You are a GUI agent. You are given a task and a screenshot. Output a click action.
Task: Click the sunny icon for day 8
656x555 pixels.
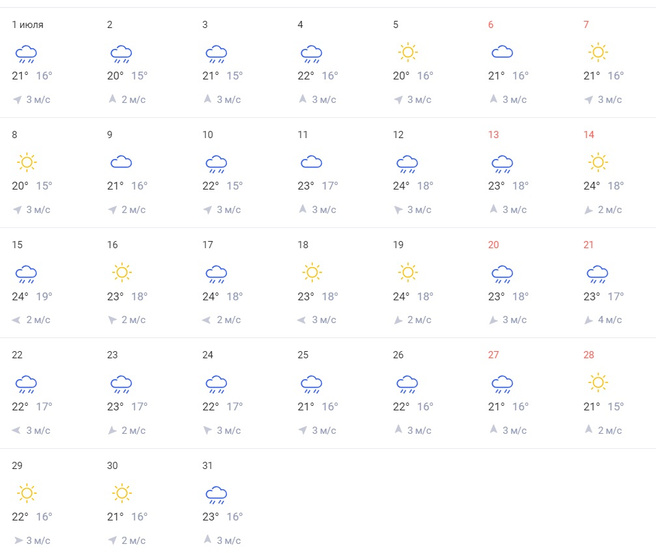point(26,162)
